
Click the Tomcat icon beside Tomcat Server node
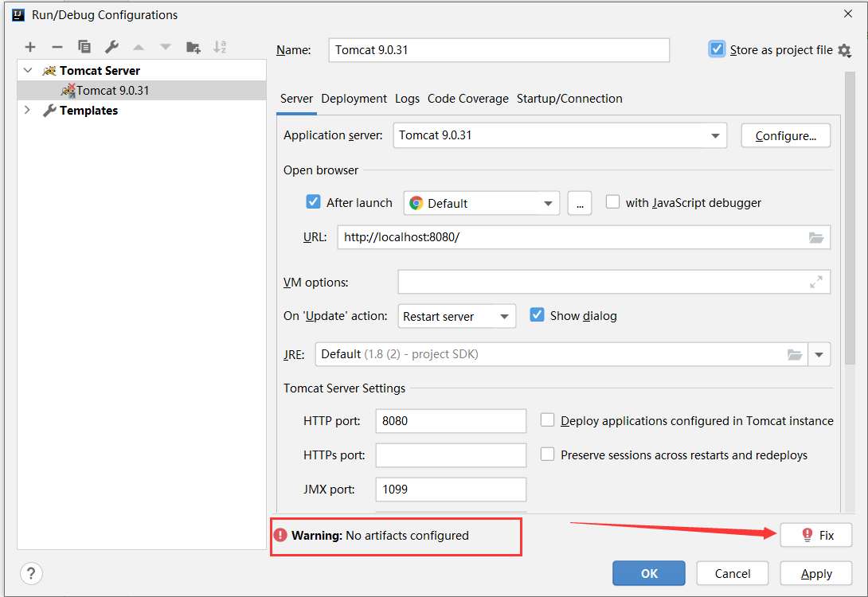[49, 71]
